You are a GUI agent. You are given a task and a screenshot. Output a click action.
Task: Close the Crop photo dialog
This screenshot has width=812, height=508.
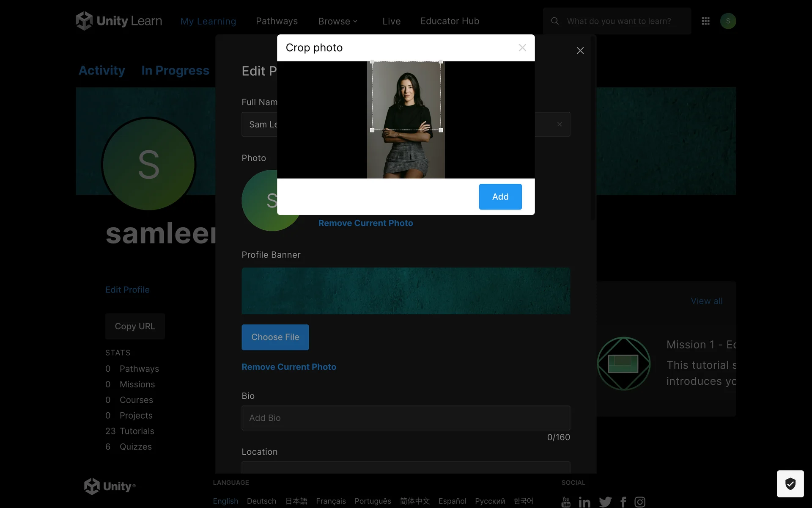(522, 48)
